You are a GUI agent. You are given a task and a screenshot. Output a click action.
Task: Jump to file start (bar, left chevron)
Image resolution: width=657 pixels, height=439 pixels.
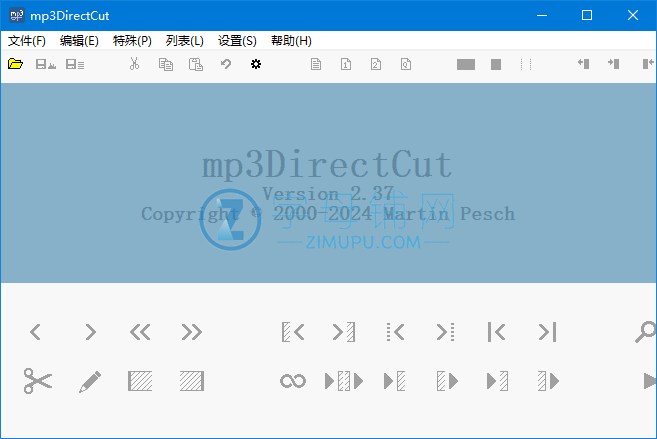(497, 332)
